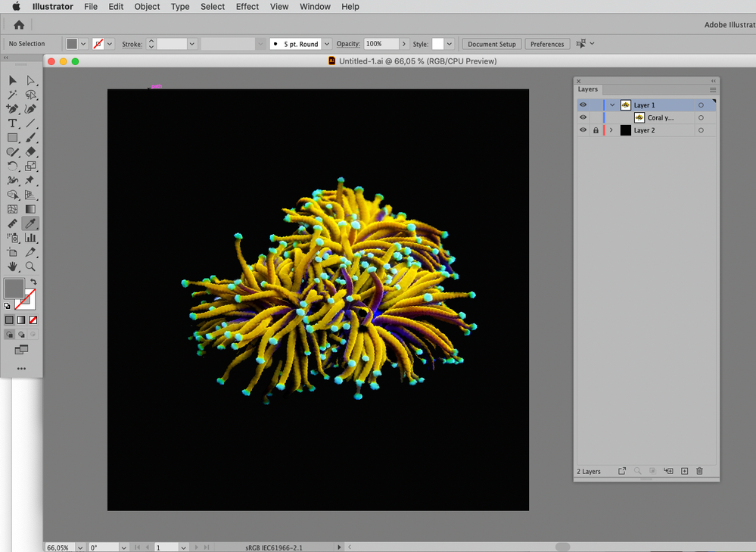Open the artboard number dropdown
Screen dimensions: 756x552
[183, 547]
